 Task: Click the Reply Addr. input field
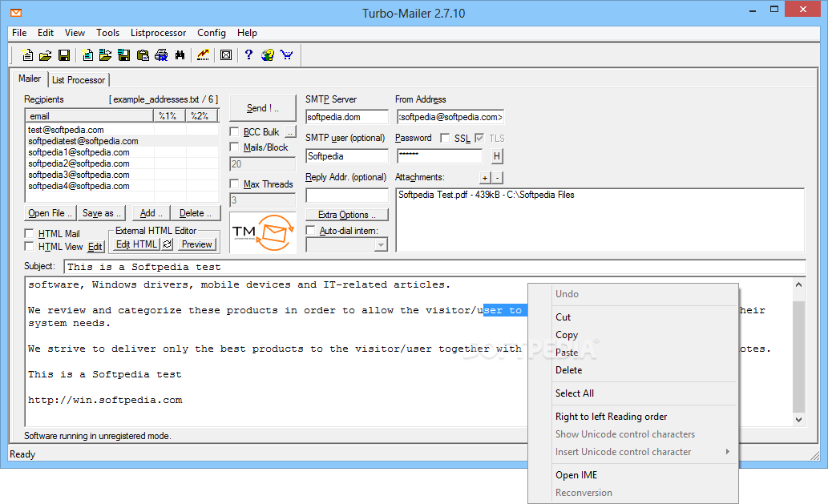tap(347, 196)
